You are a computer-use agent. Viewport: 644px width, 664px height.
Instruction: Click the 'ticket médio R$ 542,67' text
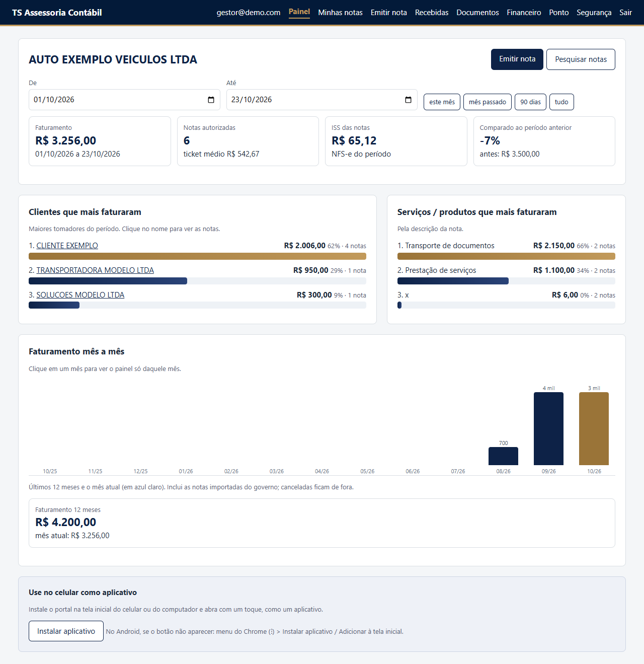(x=221, y=154)
